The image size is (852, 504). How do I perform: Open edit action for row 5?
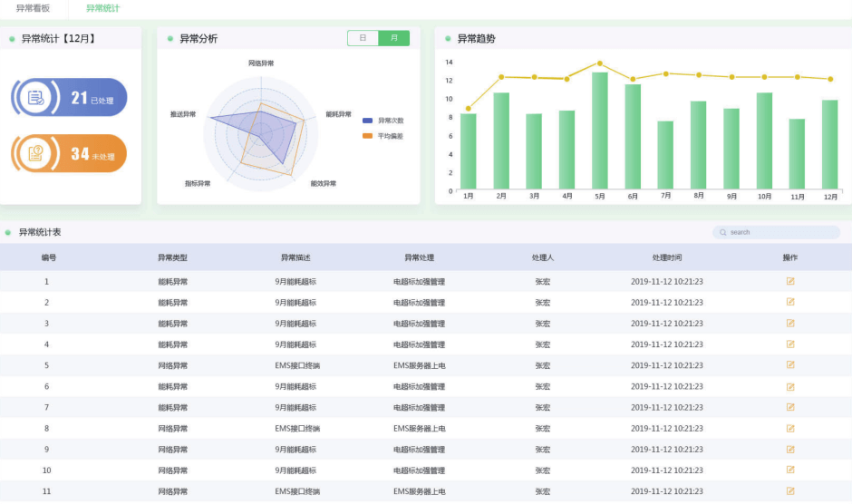[x=790, y=365]
